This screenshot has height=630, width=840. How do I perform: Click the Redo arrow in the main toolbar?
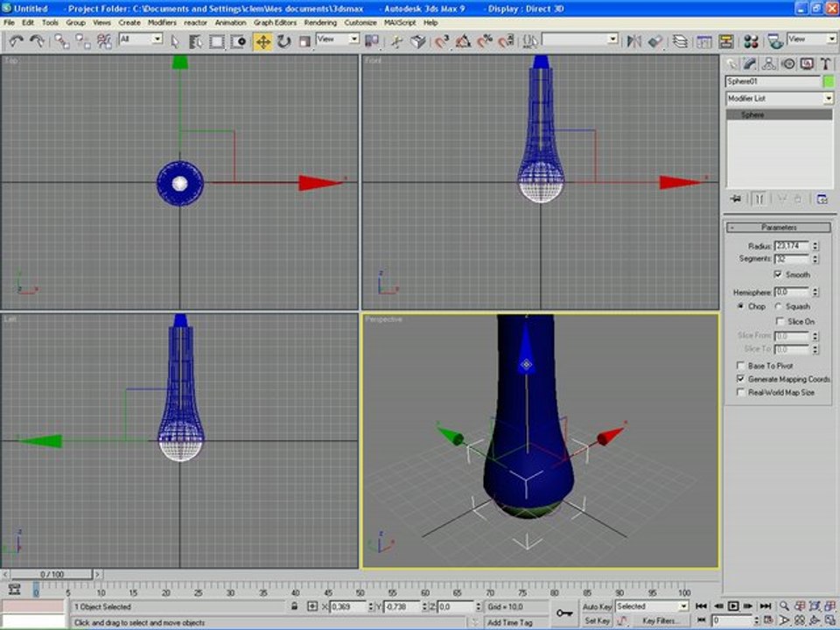click(37, 41)
